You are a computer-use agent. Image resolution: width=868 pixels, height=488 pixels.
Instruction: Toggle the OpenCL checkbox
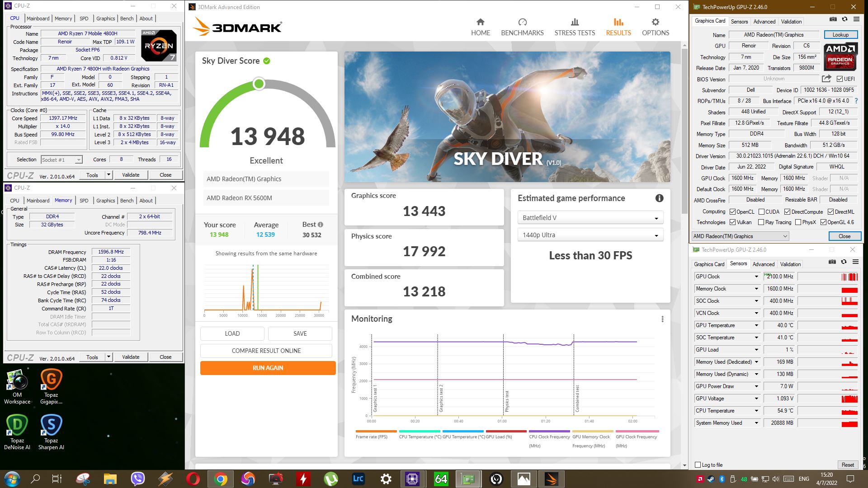(732, 211)
